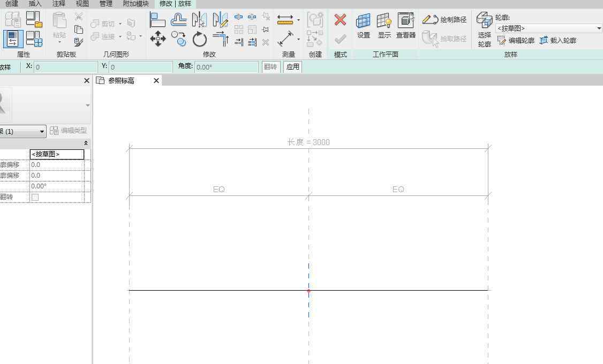Switch to Modify | Sweep tab
This screenshot has height=364, width=603.
click(x=175, y=4)
